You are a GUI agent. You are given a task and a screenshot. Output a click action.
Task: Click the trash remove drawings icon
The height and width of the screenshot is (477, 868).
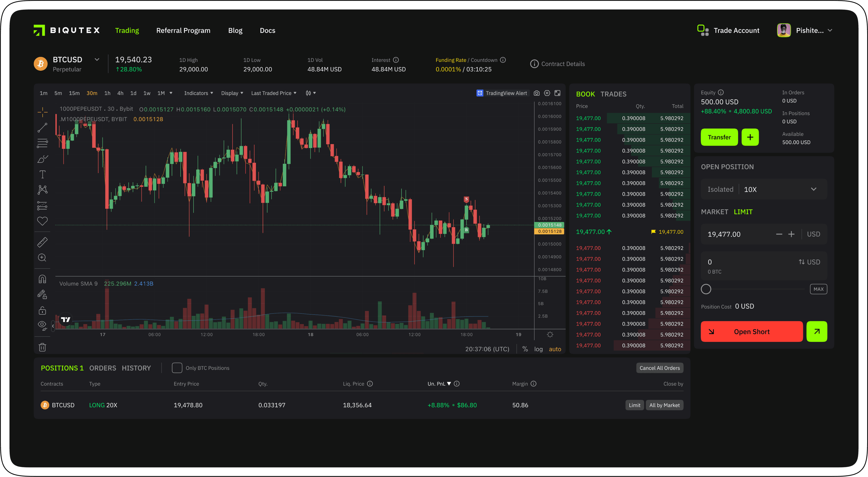coord(42,347)
